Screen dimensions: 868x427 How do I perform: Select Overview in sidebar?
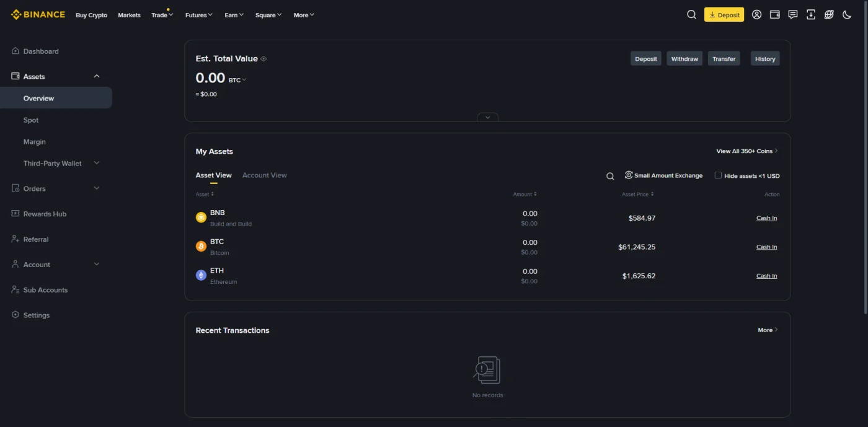tap(56, 98)
